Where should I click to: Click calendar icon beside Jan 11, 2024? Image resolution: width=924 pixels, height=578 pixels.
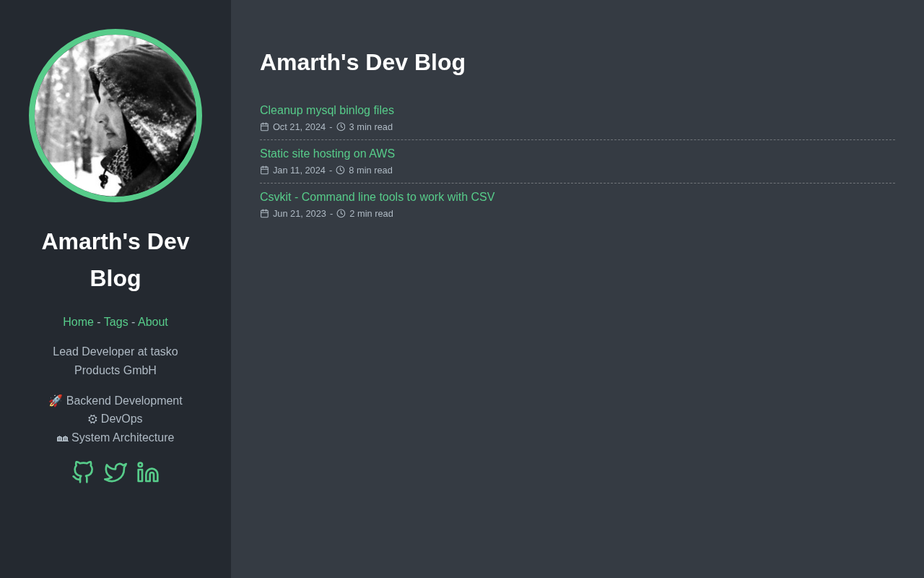(264, 171)
